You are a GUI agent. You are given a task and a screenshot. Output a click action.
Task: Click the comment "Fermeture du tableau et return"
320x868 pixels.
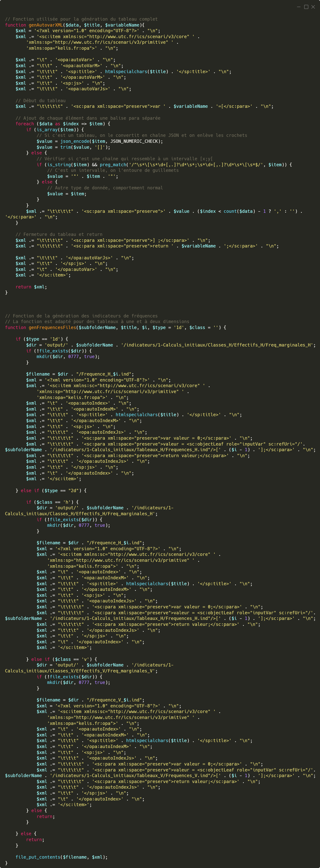59,234
